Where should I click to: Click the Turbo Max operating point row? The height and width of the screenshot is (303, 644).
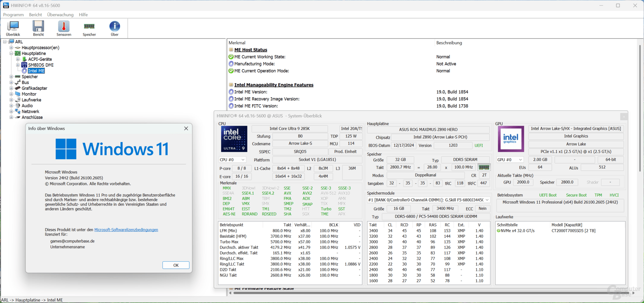coord(290,242)
